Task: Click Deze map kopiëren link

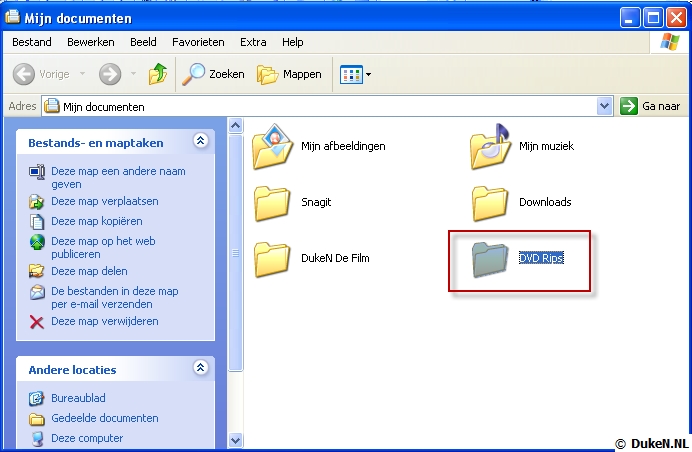Action: coord(97,221)
